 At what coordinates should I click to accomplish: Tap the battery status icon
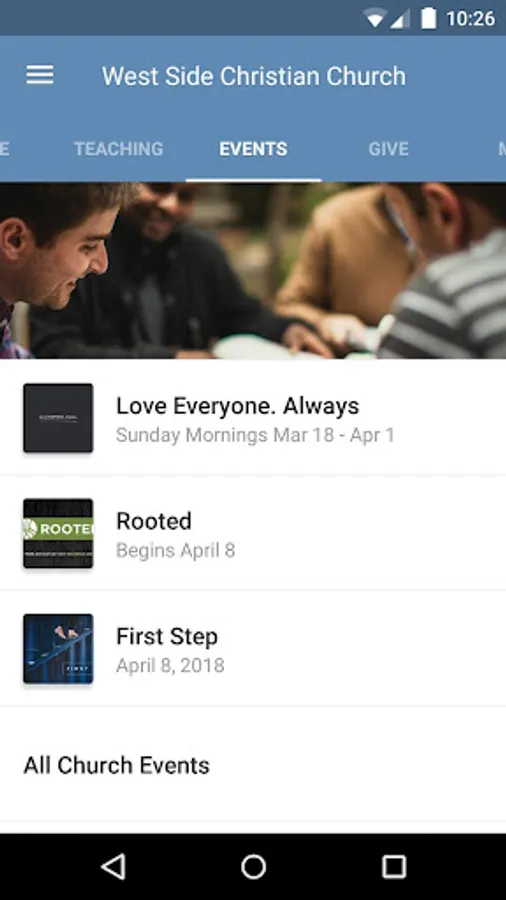pos(428,18)
